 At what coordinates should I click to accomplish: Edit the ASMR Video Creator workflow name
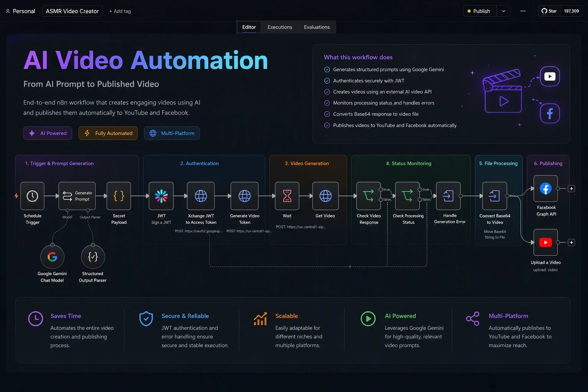pos(72,11)
